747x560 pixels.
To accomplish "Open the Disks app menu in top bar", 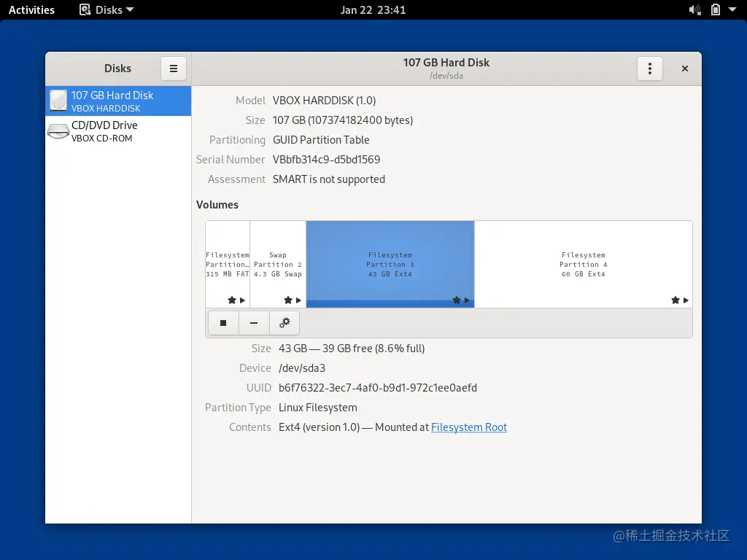I will point(107,10).
